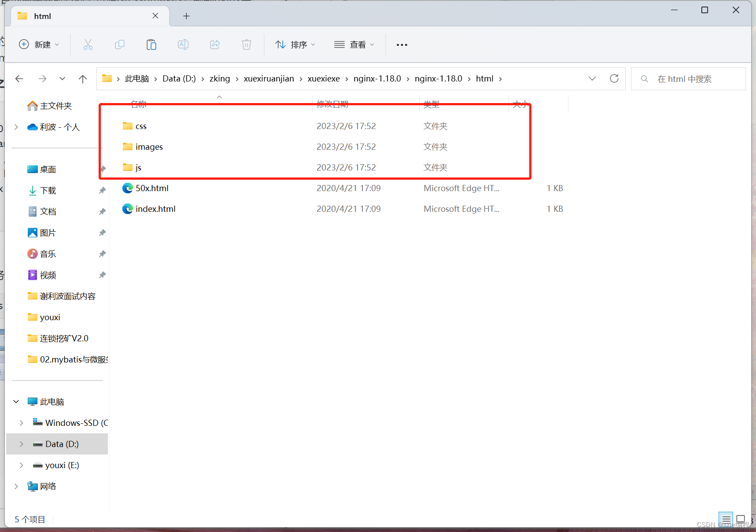Close the html tab
756x532 pixels.
click(x=155, y=16)
